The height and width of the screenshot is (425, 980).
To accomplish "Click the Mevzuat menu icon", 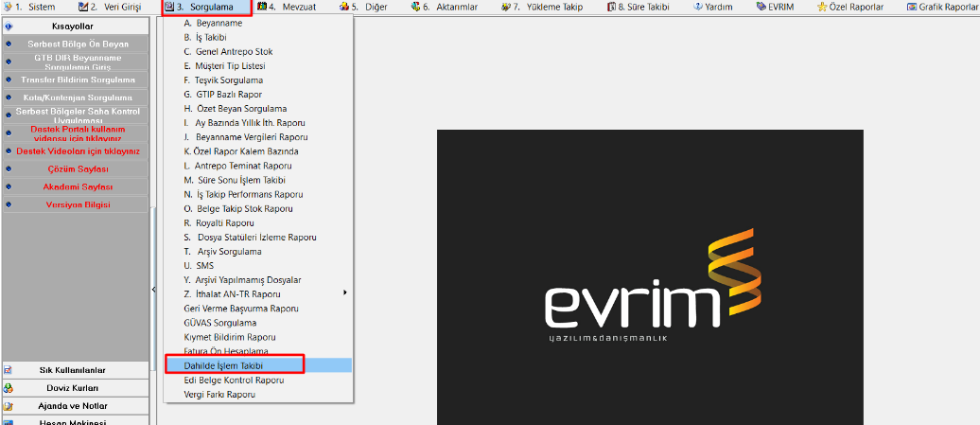I will point(262,7).
